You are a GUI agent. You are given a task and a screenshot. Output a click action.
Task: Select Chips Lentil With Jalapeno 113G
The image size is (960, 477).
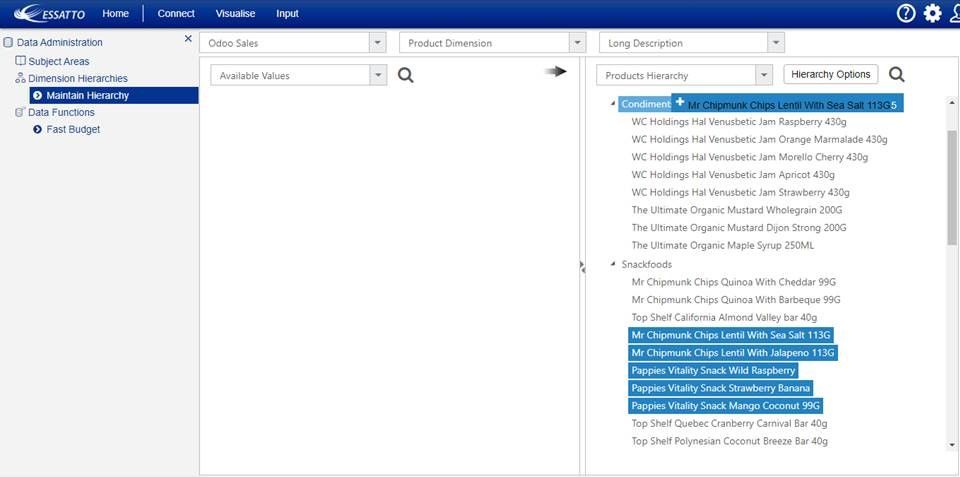[733, 353]
